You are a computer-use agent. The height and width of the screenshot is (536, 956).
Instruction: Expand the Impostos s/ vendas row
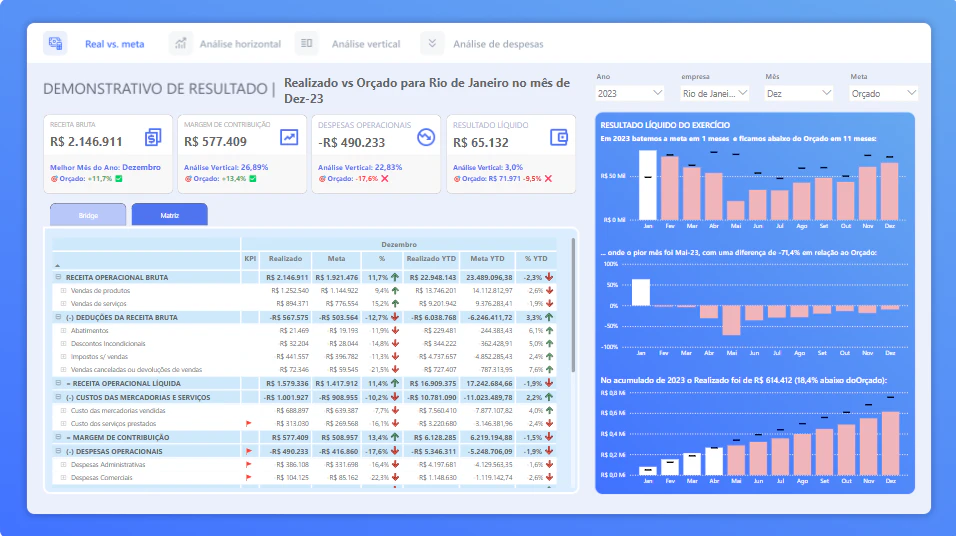point(63,357)
